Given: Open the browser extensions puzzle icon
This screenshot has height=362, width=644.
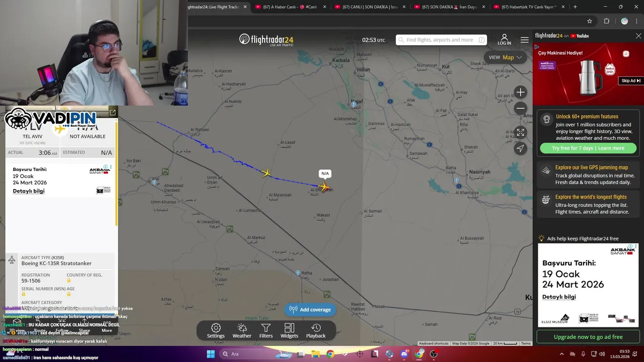Looking at the screenshot, I should [x=606, y=21].
